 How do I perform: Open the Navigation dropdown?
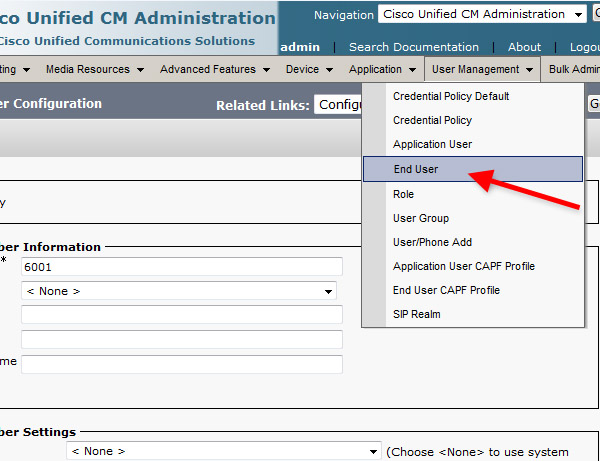click(482, 14)
